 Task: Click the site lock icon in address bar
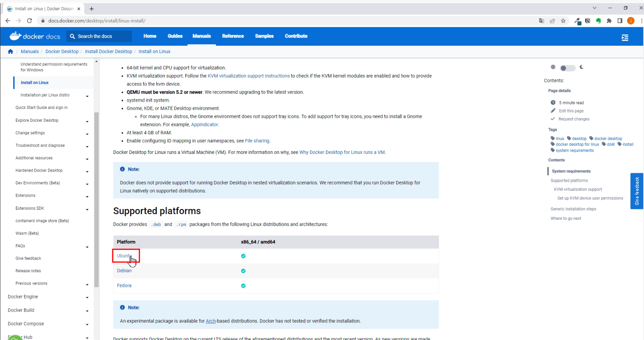[43, 21]
